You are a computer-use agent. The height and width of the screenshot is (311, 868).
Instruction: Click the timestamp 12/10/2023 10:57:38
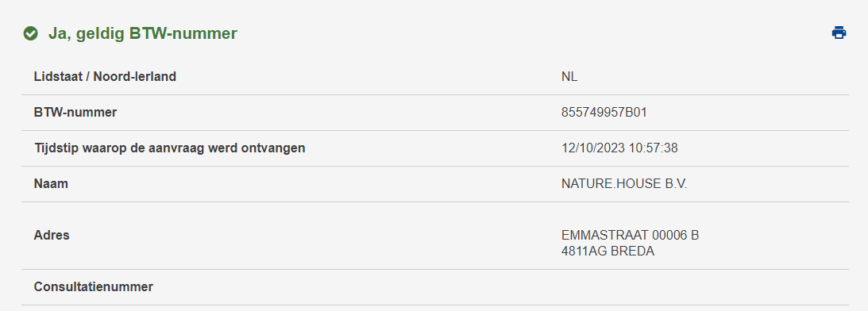[619, 148]
